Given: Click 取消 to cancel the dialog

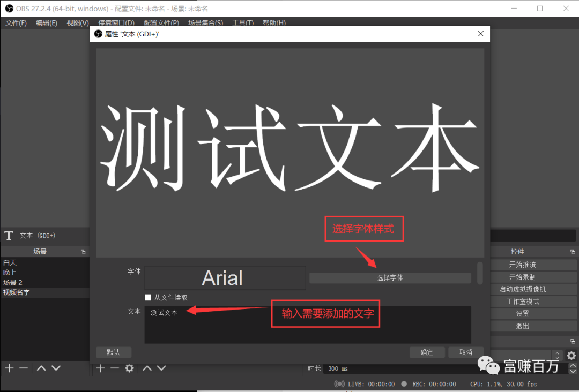Looking at the screenshot, I should (x=466, y=352).
